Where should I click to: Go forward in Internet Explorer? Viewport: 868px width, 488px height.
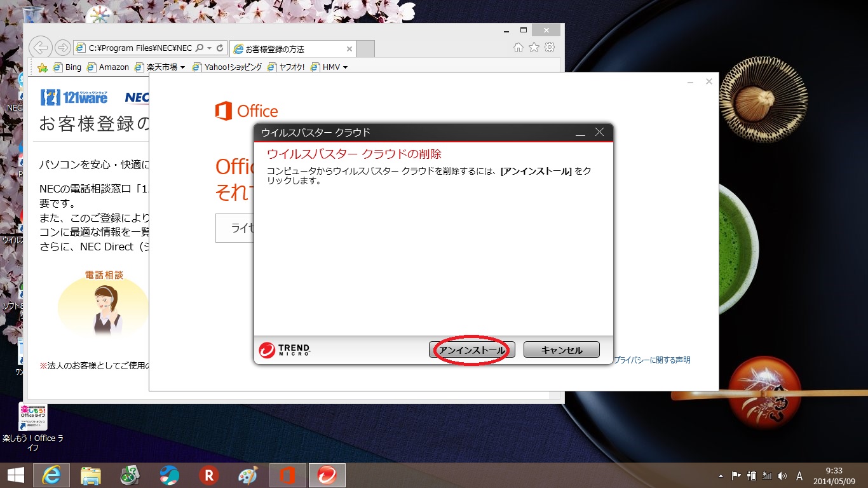point(62,48)
